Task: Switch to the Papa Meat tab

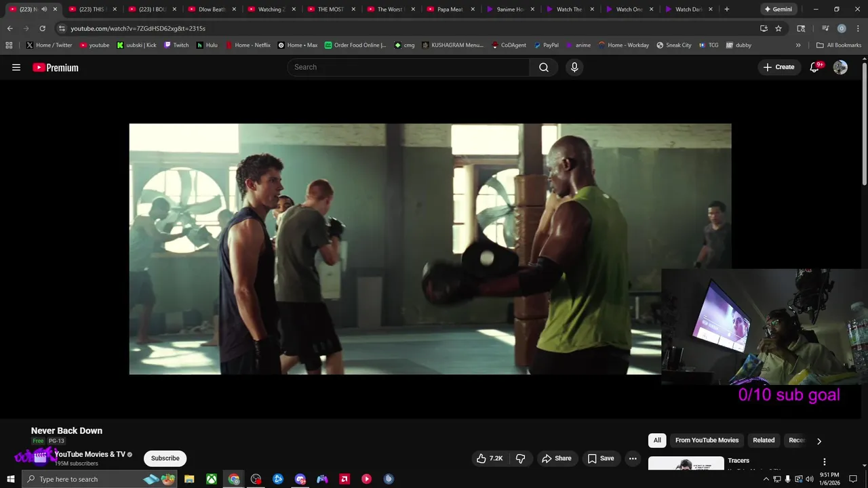Action: coord(450,9)
